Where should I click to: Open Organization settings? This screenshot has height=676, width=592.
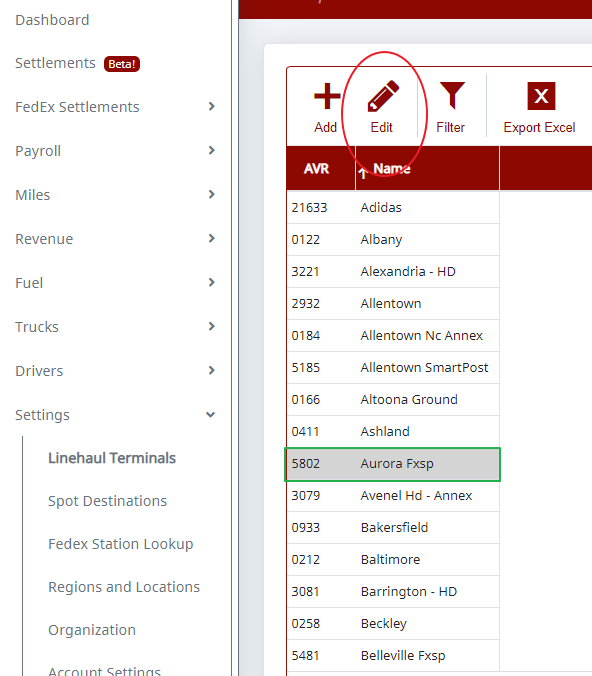click(x=92, y=630)
